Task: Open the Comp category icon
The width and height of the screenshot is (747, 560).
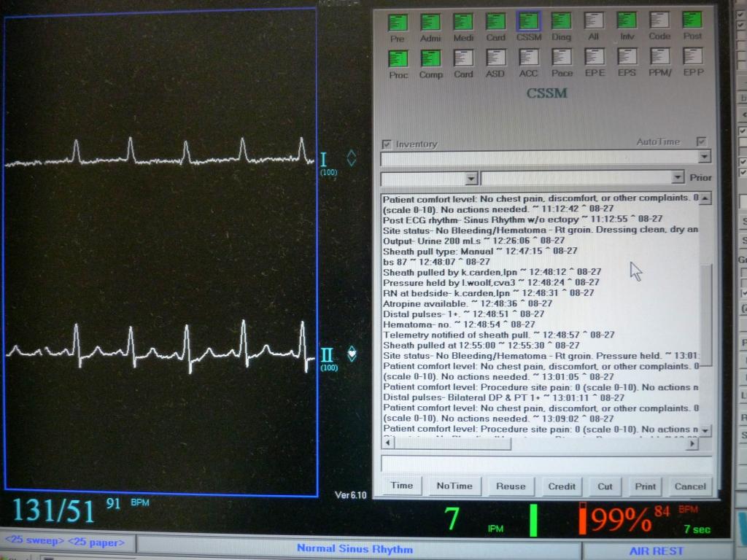Action: pos(430,58)
